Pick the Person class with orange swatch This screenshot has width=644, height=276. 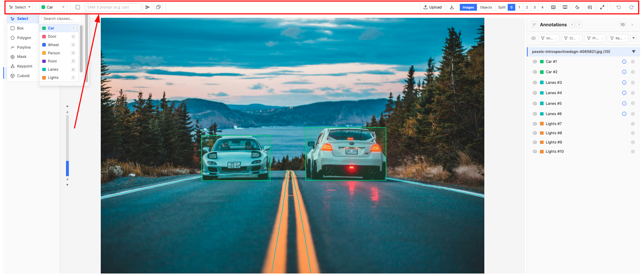(x=59, y=53)
